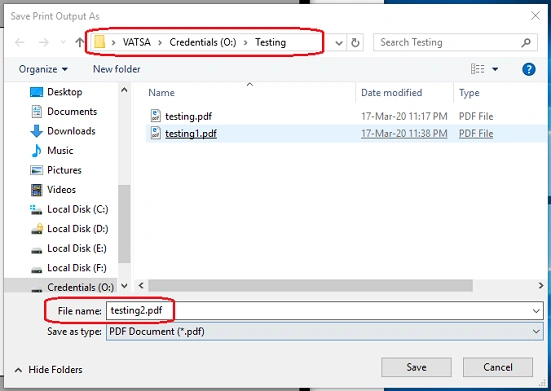Close the Save Print Output As dialog
The width and height of the screenshot is (551, 391).
[x=535, y=15]
